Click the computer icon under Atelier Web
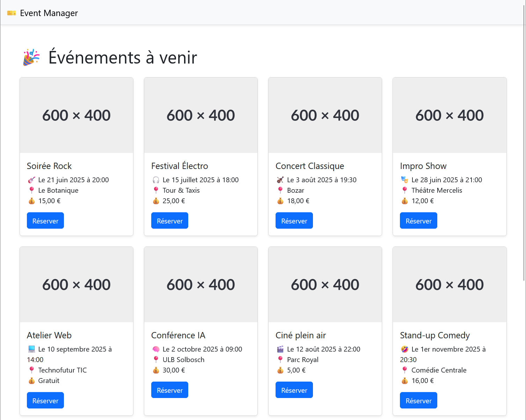The image size is (526, 420). (31, 349)
